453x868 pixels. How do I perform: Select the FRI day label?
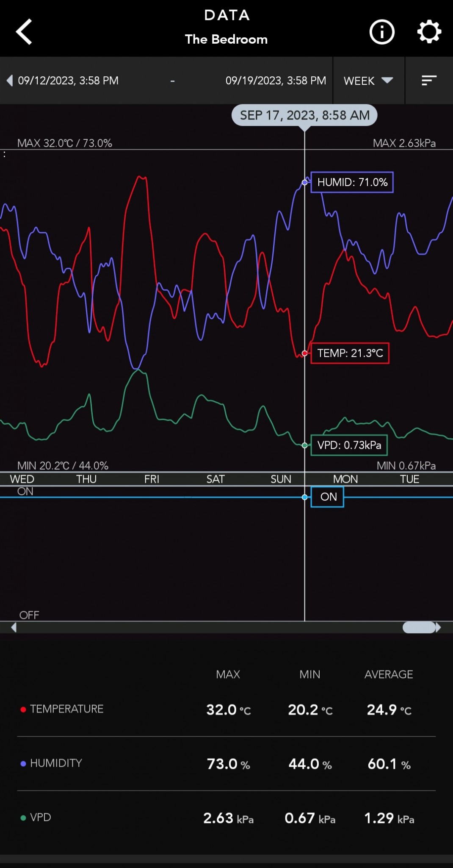coord(152,479)
